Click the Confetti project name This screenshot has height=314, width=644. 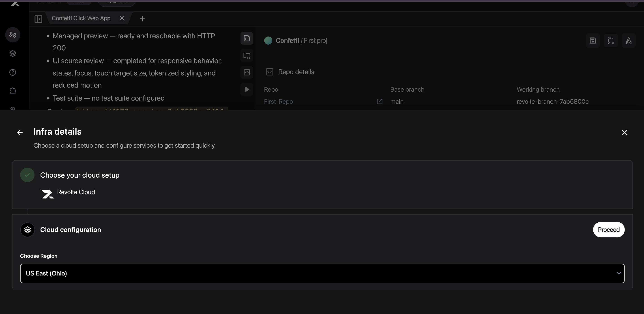tap(287, 41)
